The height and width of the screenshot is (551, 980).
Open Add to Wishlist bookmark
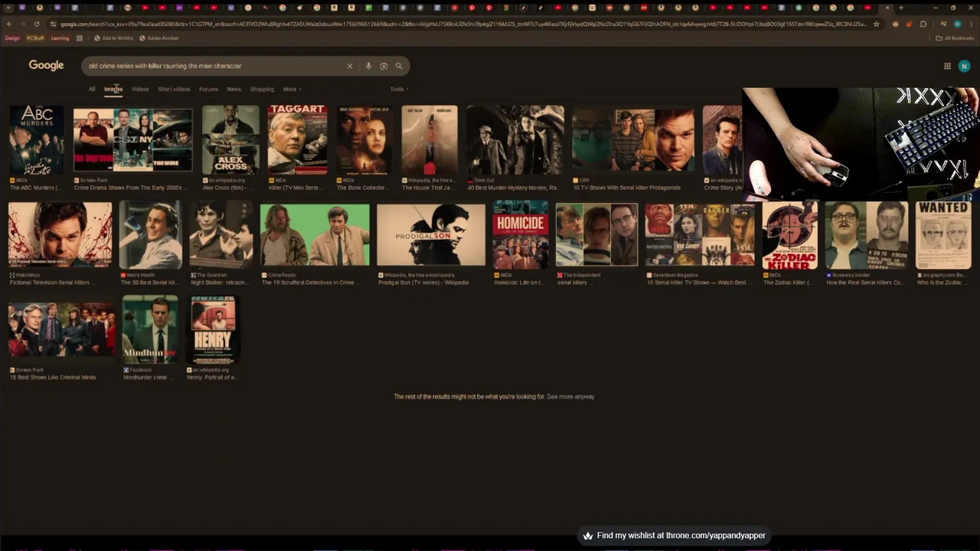(x=113, y=37)
